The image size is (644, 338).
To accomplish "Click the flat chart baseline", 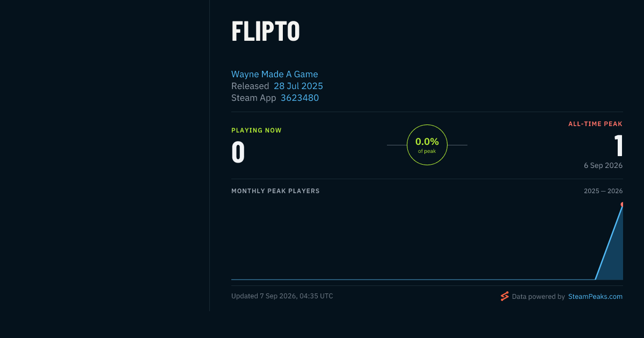I will coord(413,280).
